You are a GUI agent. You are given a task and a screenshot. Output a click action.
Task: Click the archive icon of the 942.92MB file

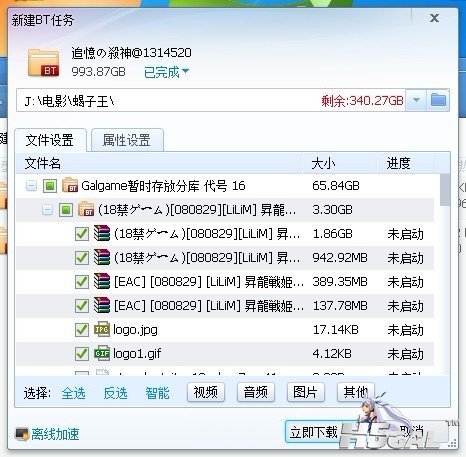pyautogui.click(x=102, y=257)
